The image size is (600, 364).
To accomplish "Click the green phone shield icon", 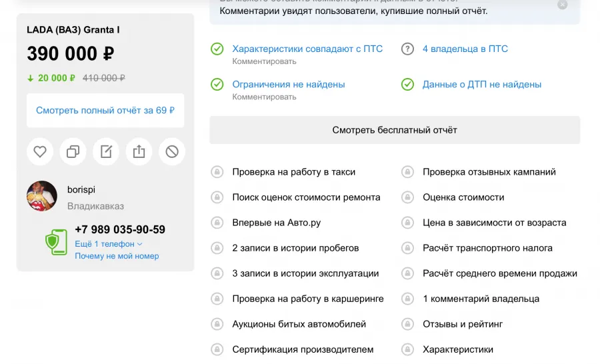I will (56, 242).
